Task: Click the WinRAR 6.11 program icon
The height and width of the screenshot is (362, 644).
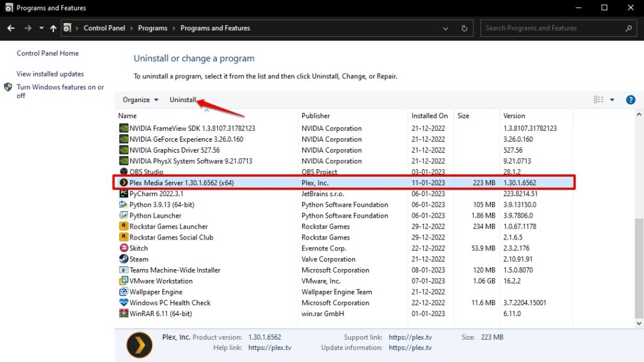Action: (x=124, y=314)
